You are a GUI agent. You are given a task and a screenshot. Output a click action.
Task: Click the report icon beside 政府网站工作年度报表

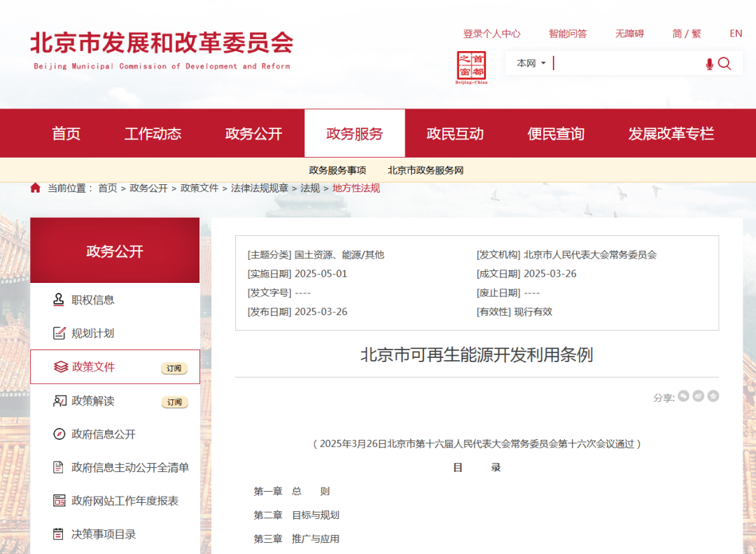(59, 501)
